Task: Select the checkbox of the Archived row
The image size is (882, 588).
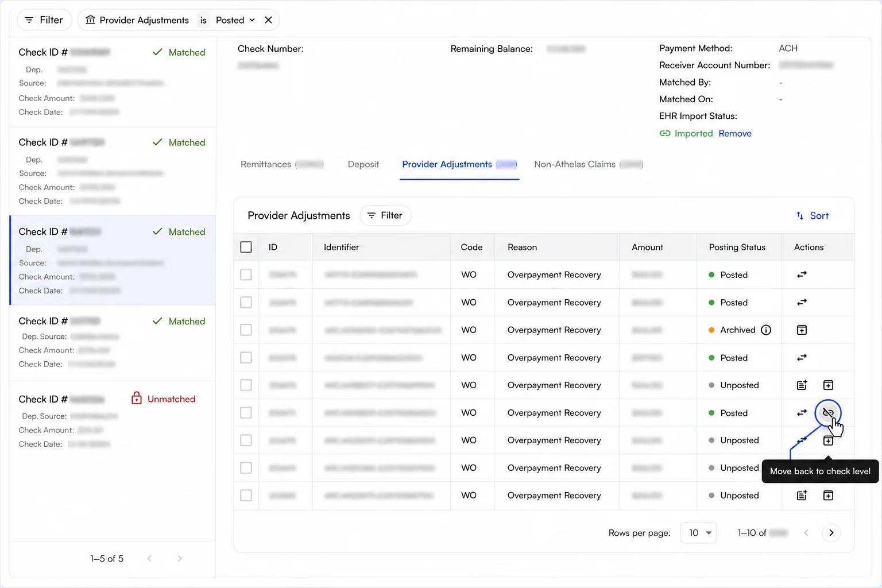Action: [x=246, y=330]
